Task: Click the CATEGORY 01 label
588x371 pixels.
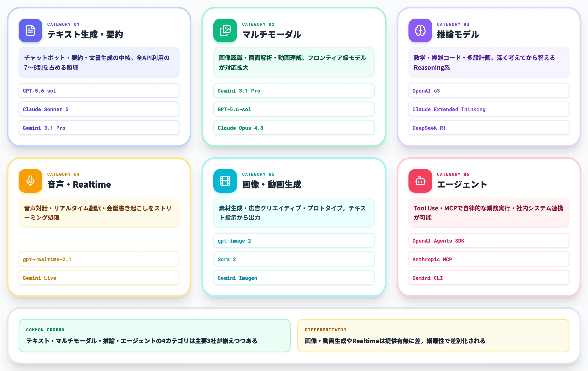Action: [63, 24]
